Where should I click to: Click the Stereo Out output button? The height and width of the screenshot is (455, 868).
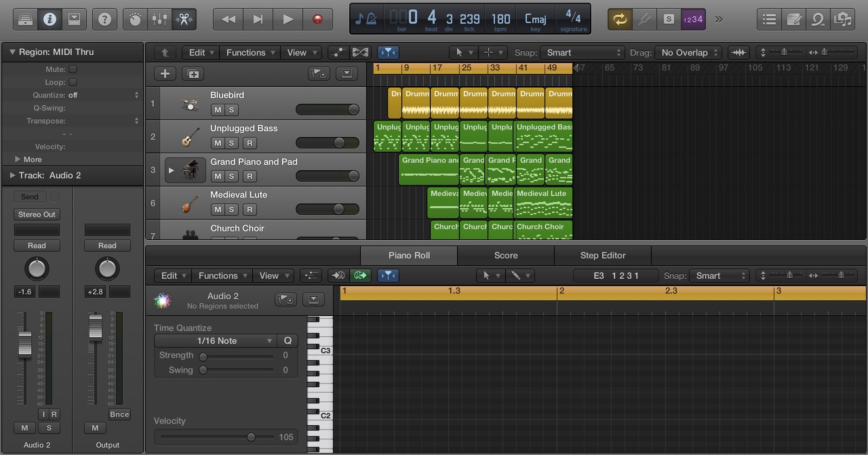click(37, 214)
